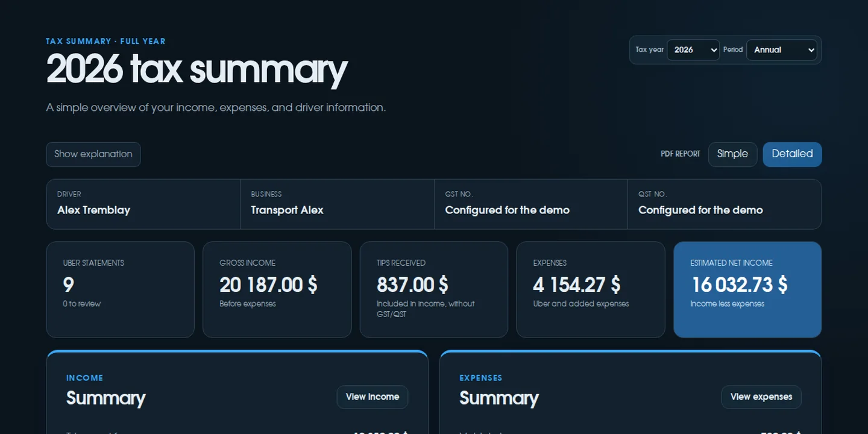Click the Expenses 4 154.27 $ card
868x434 pixels.
pos(591,290)
